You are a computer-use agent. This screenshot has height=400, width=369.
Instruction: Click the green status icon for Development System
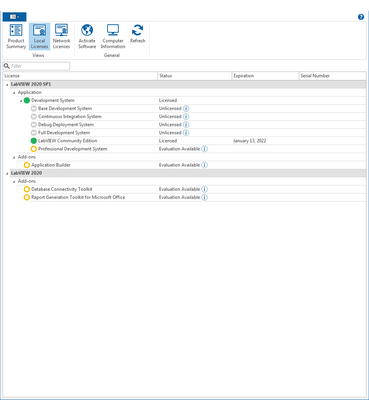(27, 100)
